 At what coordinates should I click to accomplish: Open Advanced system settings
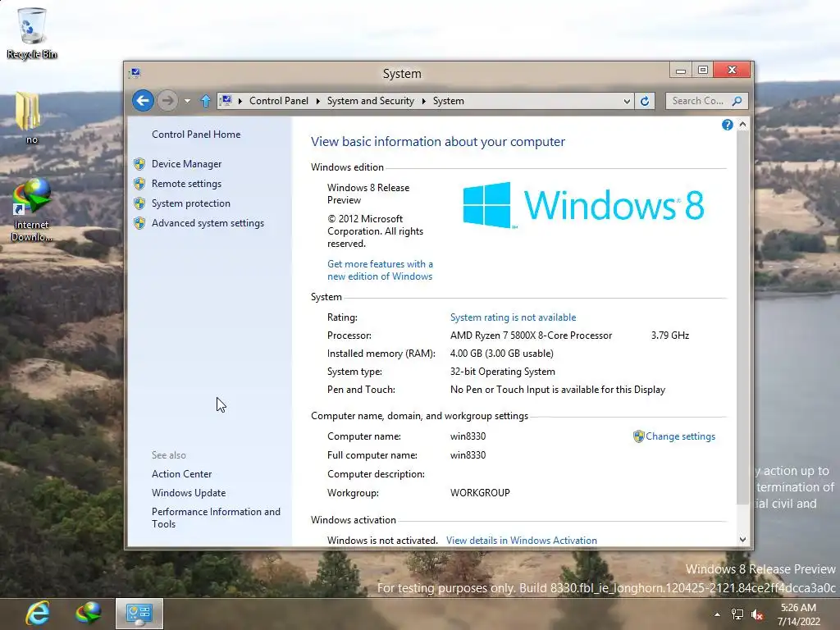(x=208, y=223)
